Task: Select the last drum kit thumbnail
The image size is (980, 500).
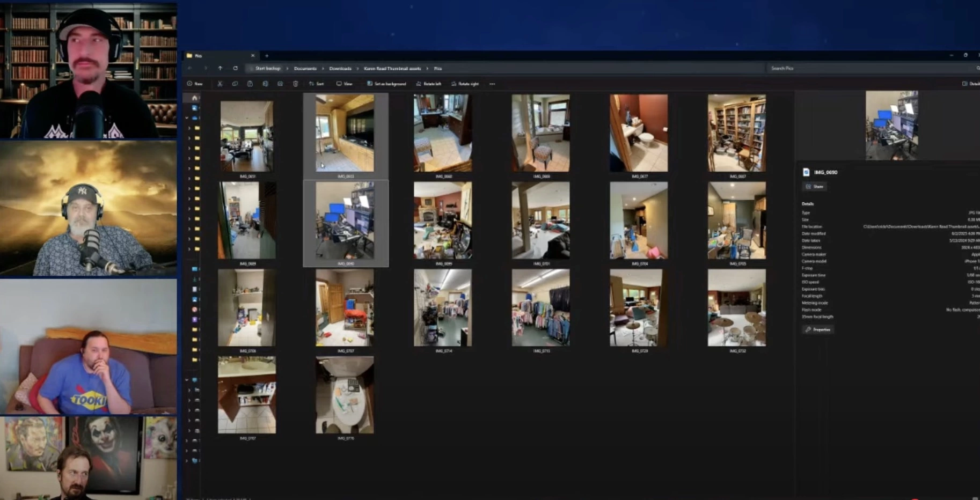Action: 736,308
